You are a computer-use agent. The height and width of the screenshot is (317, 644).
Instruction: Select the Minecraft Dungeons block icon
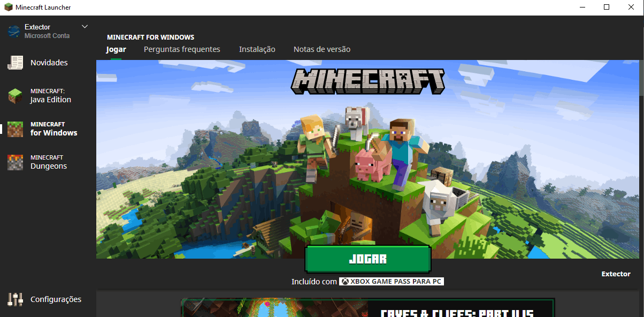click(15, 162)
